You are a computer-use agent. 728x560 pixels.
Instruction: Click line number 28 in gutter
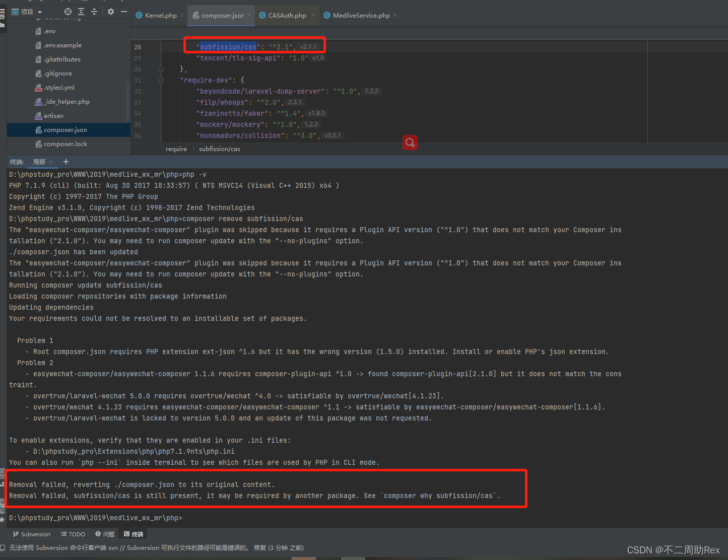pyautogui.click(x=138, y=47)
